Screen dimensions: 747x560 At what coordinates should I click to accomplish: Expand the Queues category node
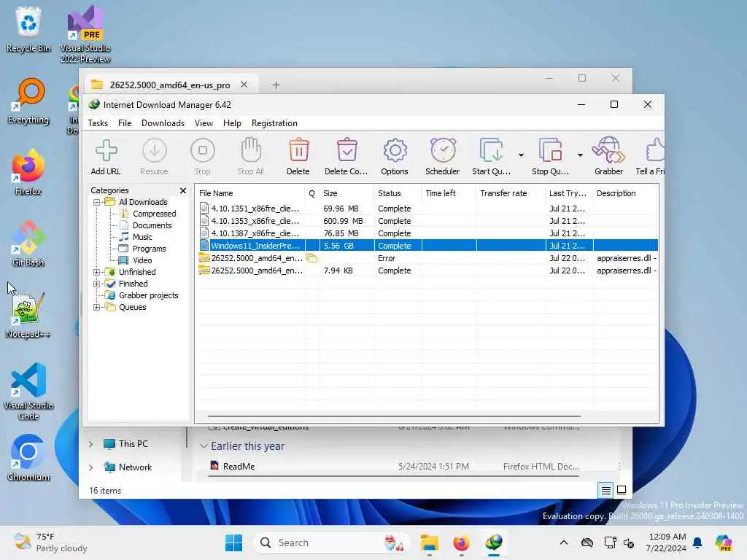[x=97, y=307]
